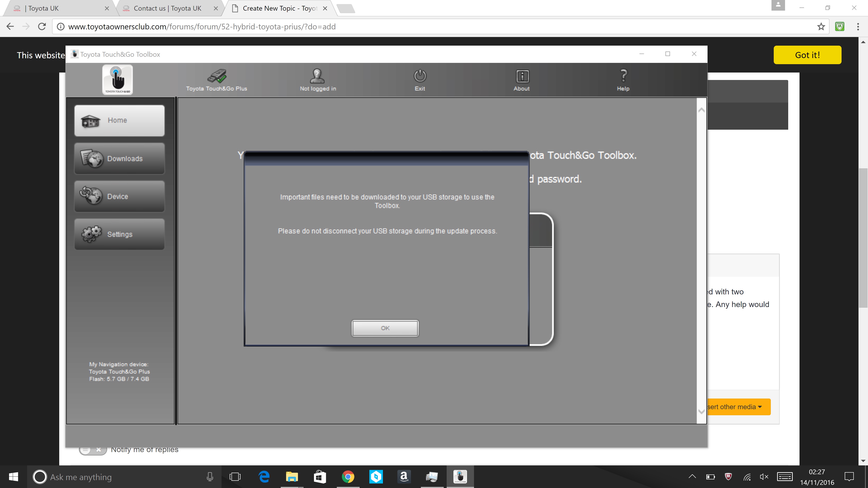Switch to Chrome on the taskbar

click(x=348, y=477)
